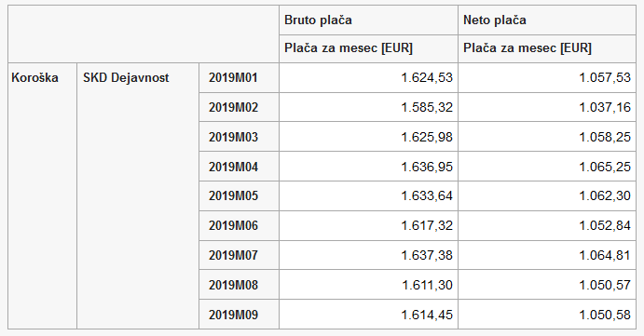Click the Bruto plača column header
The image size is (644, 336).
[x=368, y=20]
